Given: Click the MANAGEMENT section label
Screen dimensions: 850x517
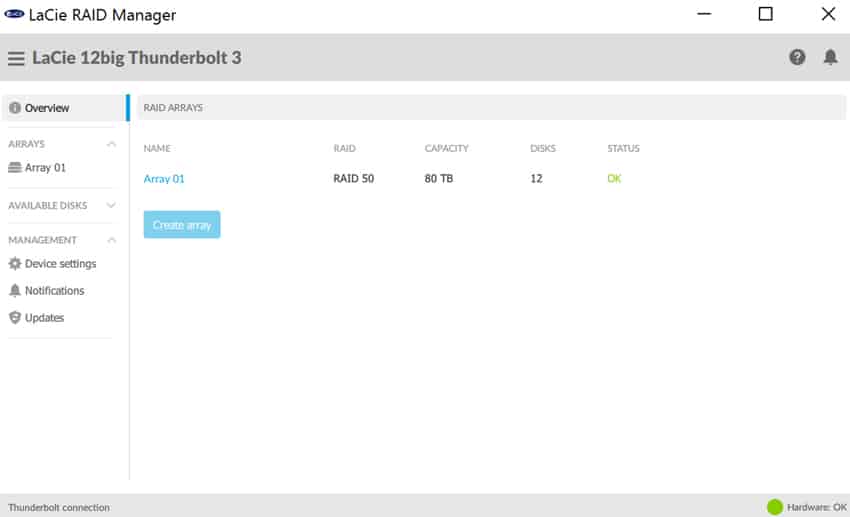Looking at the screenshot, I should 42,240.
